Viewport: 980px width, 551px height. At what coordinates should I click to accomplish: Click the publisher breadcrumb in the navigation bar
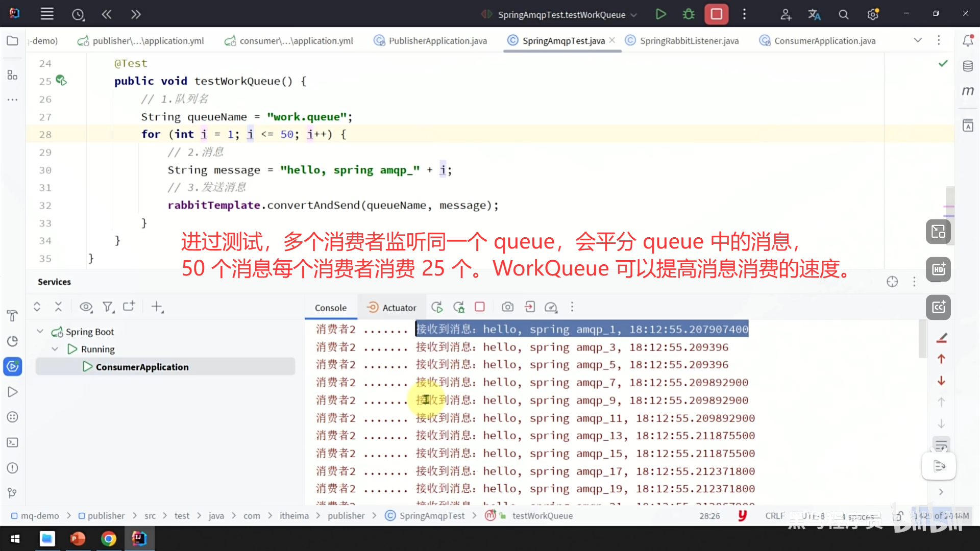106,516
